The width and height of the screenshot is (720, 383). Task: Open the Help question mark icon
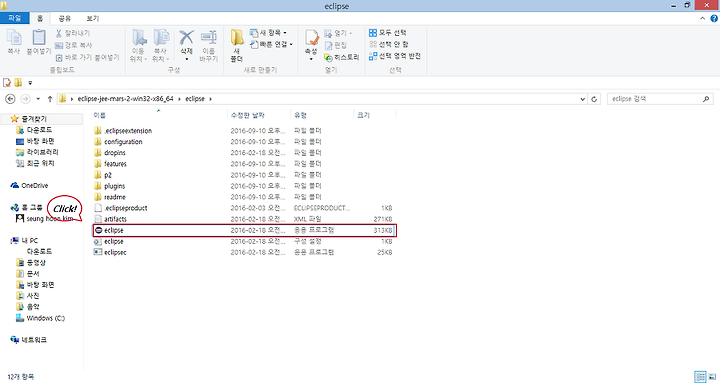pos(714,18)
